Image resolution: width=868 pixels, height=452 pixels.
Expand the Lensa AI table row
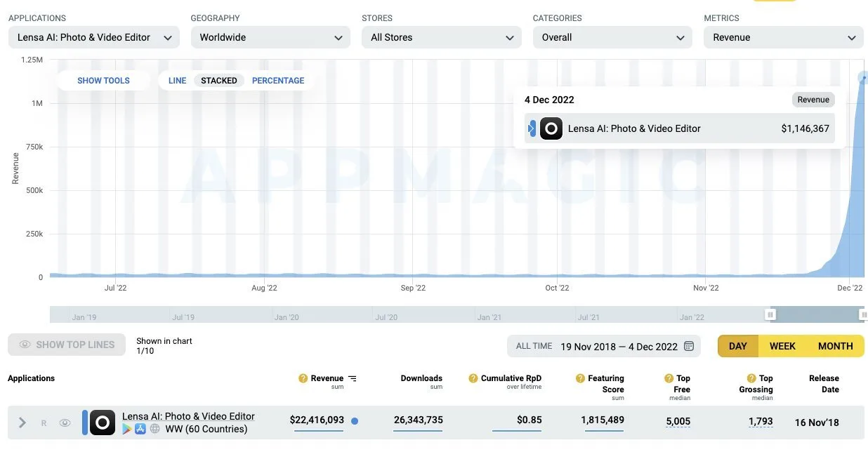pos(22,423)
